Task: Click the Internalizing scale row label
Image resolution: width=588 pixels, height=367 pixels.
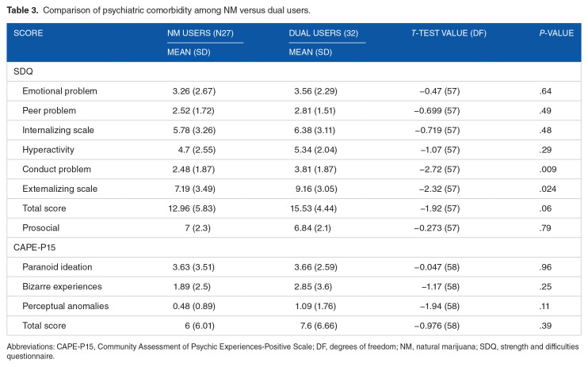Action: point(56,130)
